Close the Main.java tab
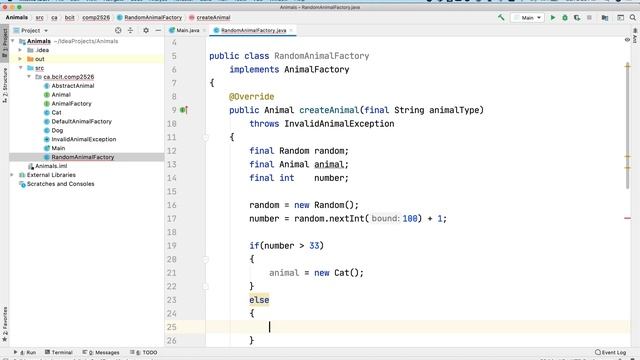The image size is (640, 360). click(x=204, y=30)
